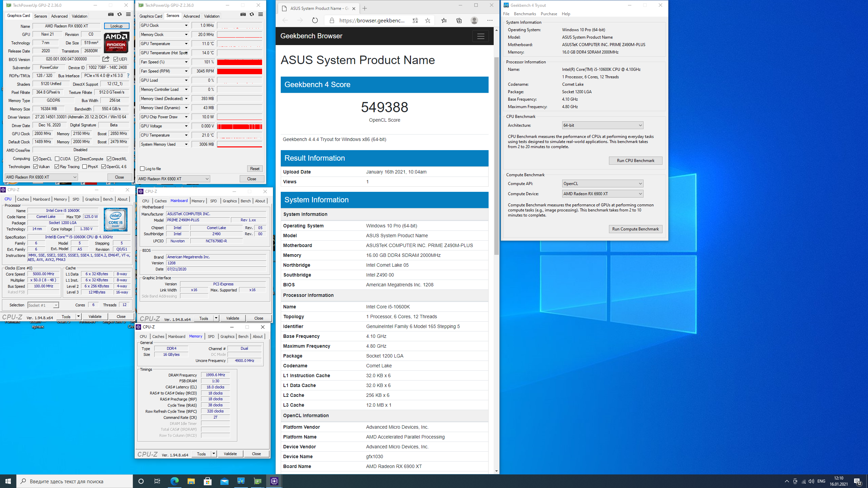Switch to Advanced tab in left GPU-Z window
Screen dimensions: 868x488
tap(59, 16)
